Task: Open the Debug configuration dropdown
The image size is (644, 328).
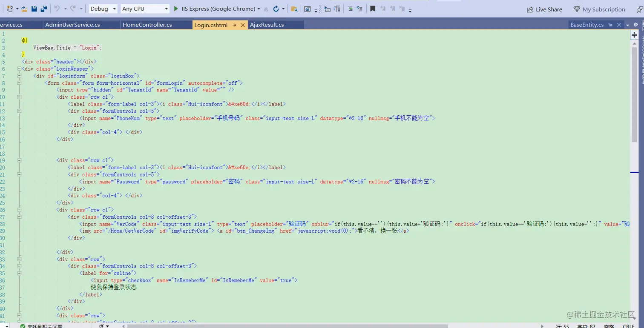Action: click(103, 9)
